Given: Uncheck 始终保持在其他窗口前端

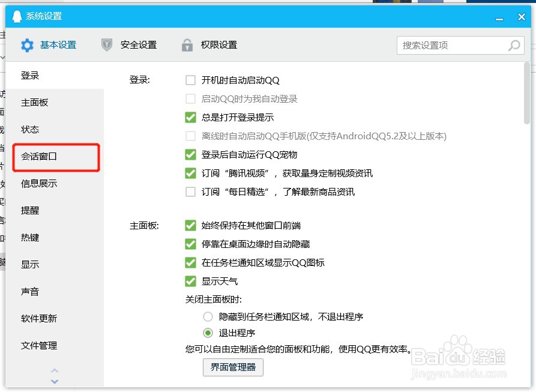Looking at the screenshot, I should click(x=190, y=226).
